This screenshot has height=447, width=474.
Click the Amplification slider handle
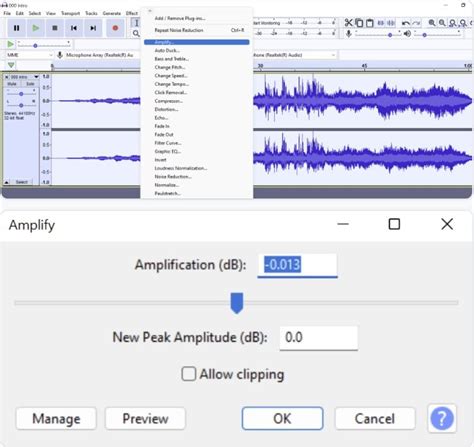pos(237,303)
